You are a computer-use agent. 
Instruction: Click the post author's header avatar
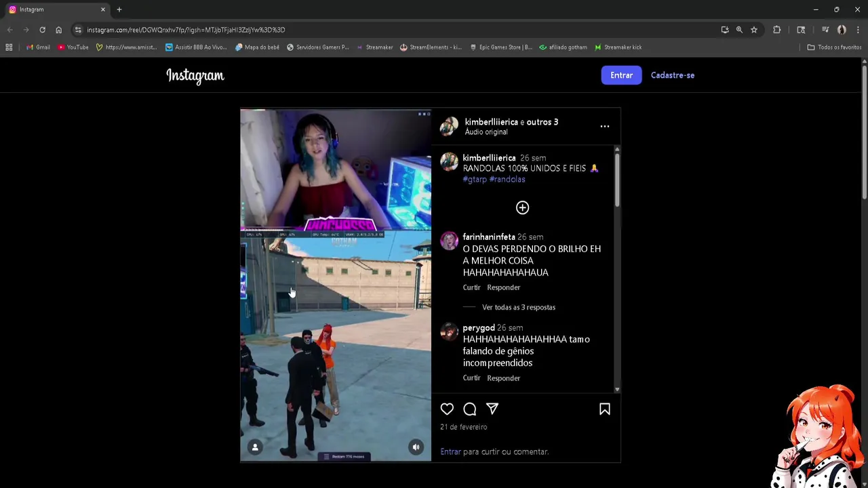pyautogui.click(x=449, y=126)
